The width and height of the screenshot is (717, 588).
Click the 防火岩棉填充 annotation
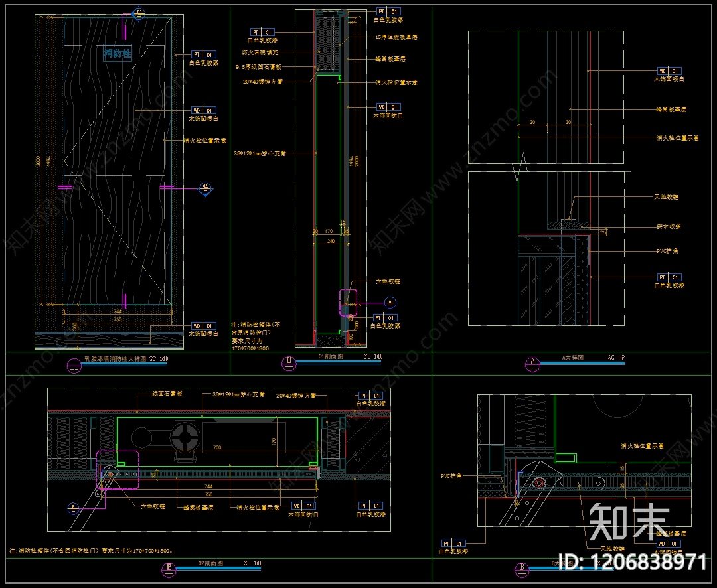tap(260, 52)
